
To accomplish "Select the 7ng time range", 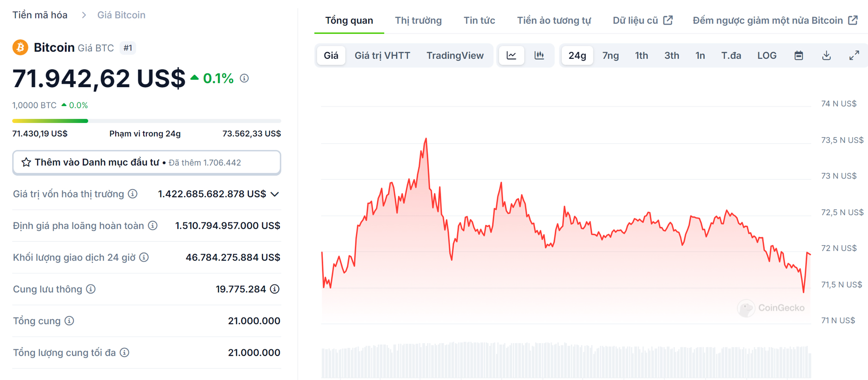I will [610, 56].
